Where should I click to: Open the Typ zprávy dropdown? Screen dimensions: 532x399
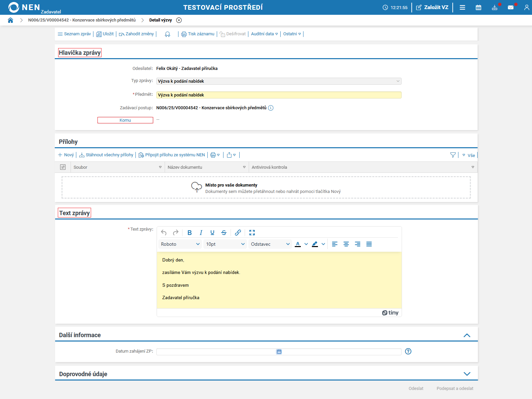(x=279, y=81)
